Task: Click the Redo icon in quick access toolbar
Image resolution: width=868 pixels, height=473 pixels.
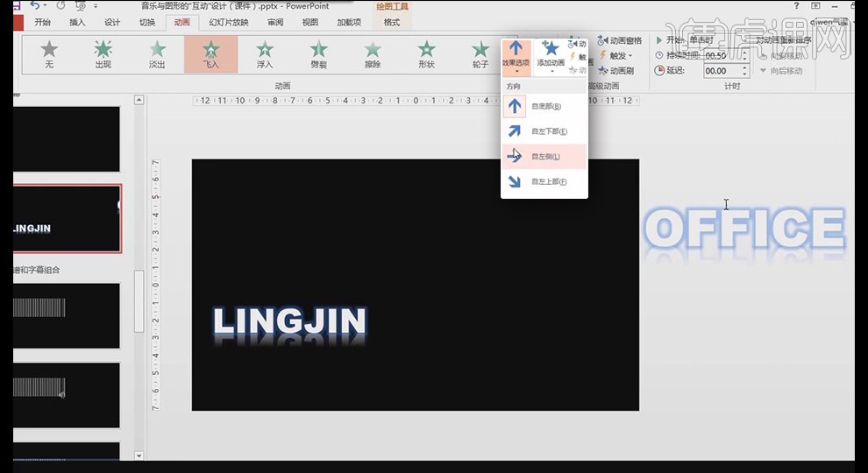Action: pyautogui.click(x=60, y=5)
